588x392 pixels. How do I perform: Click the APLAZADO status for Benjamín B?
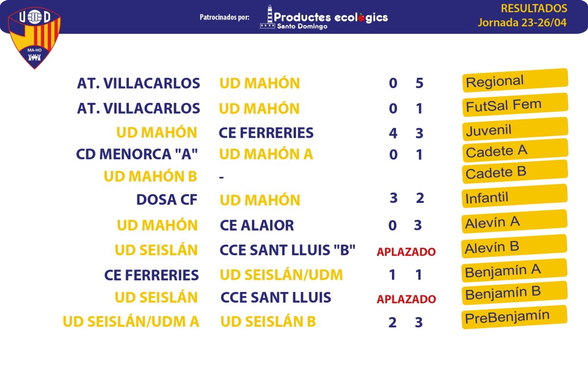(406, 299)
